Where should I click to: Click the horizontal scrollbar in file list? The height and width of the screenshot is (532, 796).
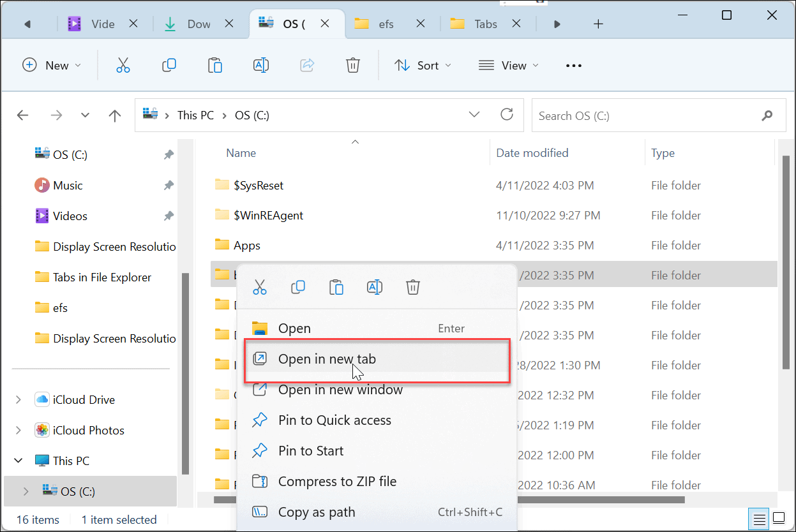[x=449, y=501]
